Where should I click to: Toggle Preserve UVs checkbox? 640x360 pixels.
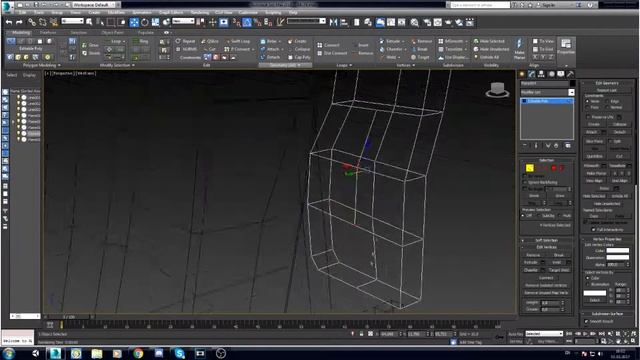(588, 117)
